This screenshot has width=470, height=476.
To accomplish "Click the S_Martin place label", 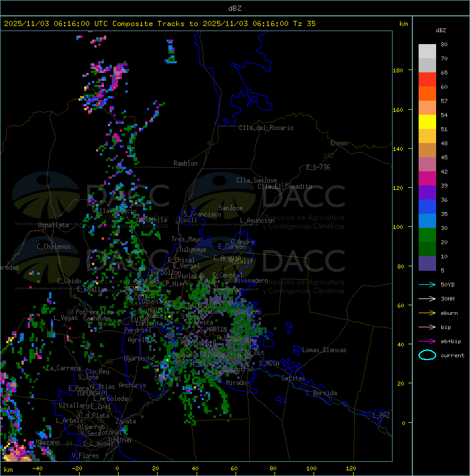I will click(213, 330).
